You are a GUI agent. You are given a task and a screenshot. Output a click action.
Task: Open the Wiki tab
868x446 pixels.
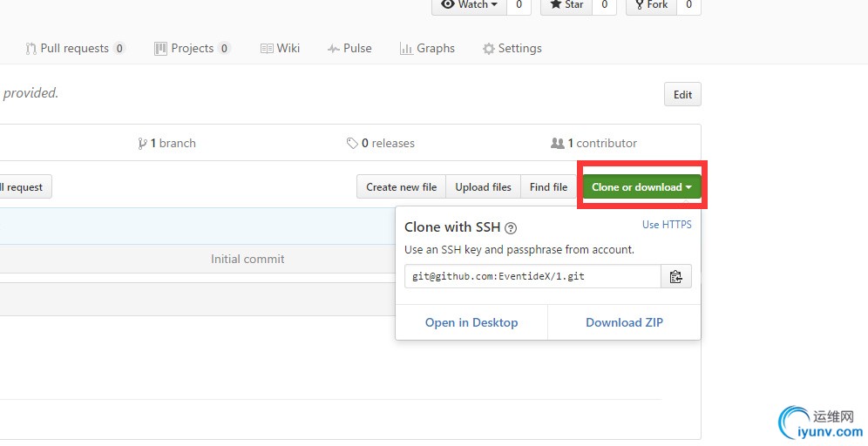click(x=280, y=49)
